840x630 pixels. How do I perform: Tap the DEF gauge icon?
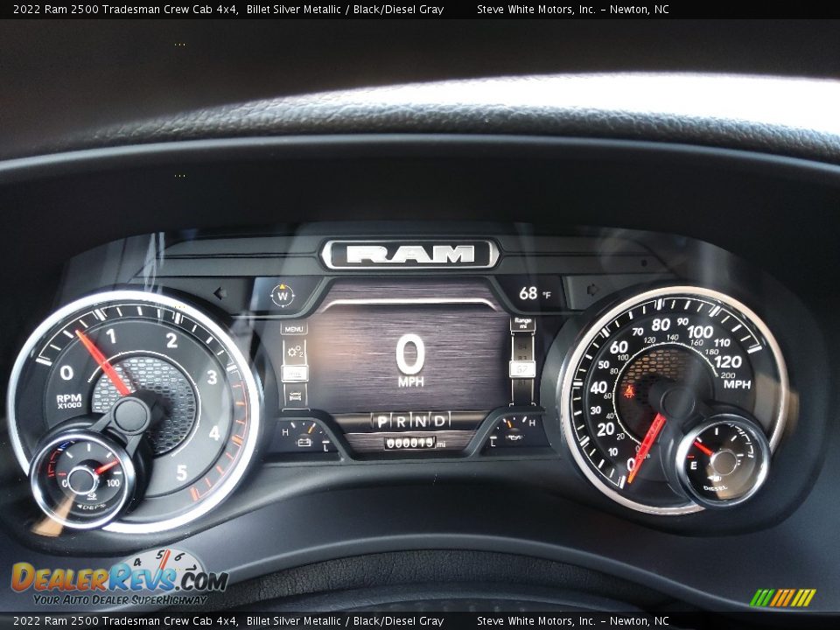[92, 496]
